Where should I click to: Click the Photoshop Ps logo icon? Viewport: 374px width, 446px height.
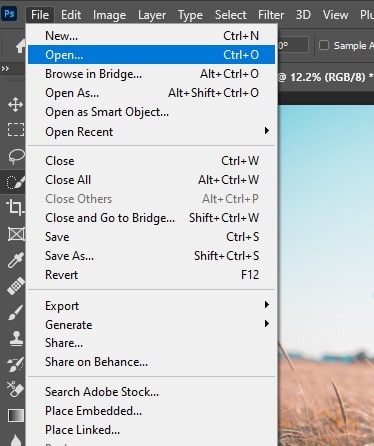(x=9, y=14)
